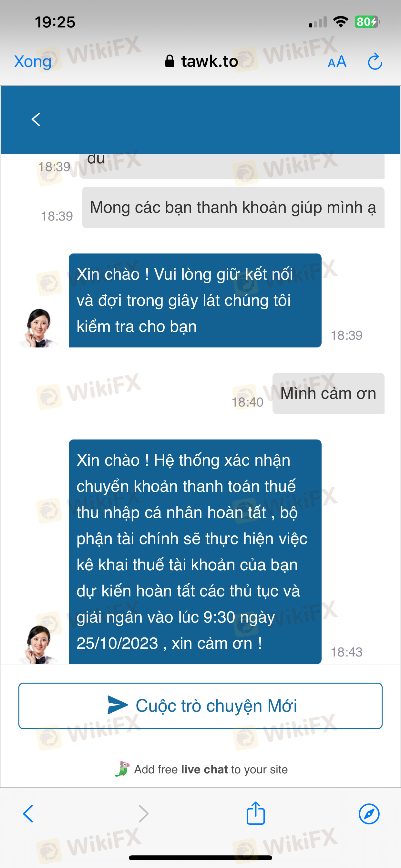Image resolution: width=401 pixels, height=868 pixels.
Task: Select the "Mong các bạn thanh khoản" message
Action: (233, 207)
